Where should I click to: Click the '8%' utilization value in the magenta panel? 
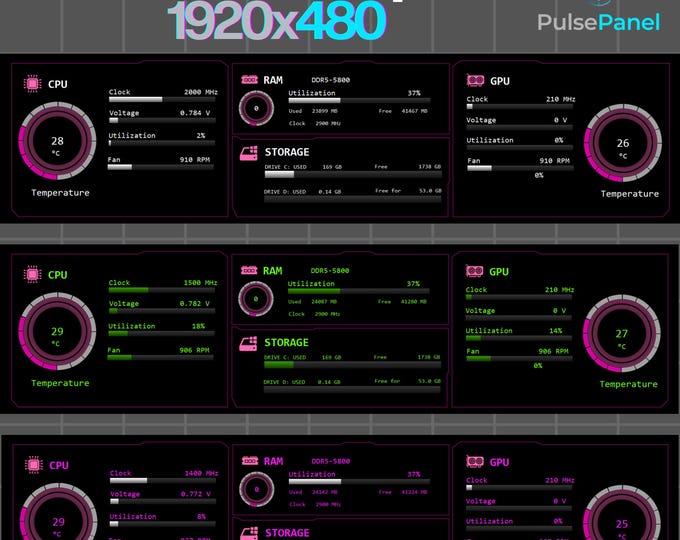tap(201, 517)
